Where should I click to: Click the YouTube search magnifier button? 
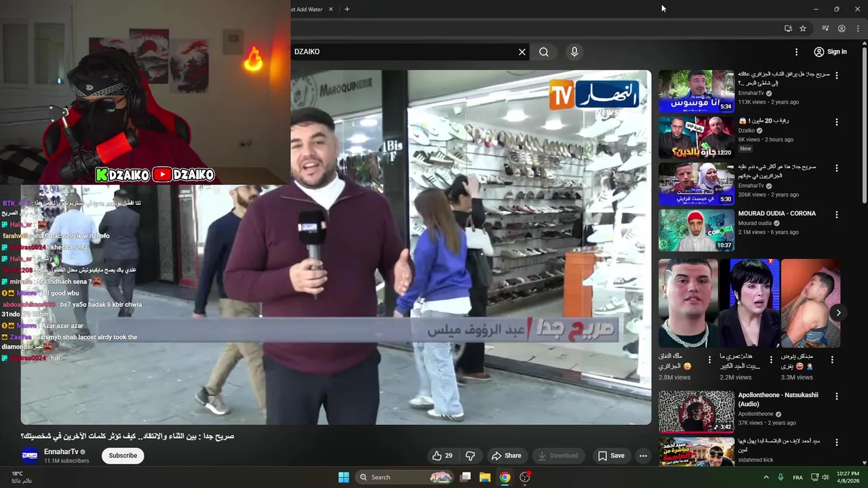pos(544,52)
